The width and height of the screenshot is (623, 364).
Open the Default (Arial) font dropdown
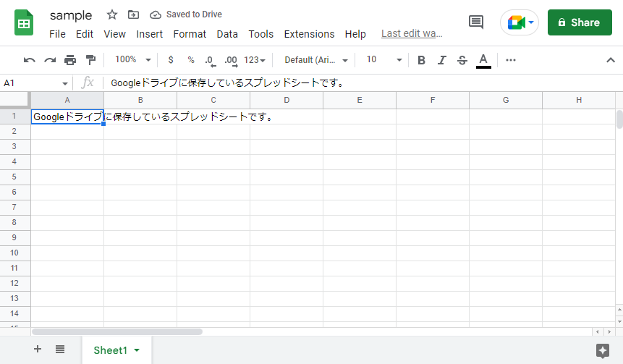point(316,59)
